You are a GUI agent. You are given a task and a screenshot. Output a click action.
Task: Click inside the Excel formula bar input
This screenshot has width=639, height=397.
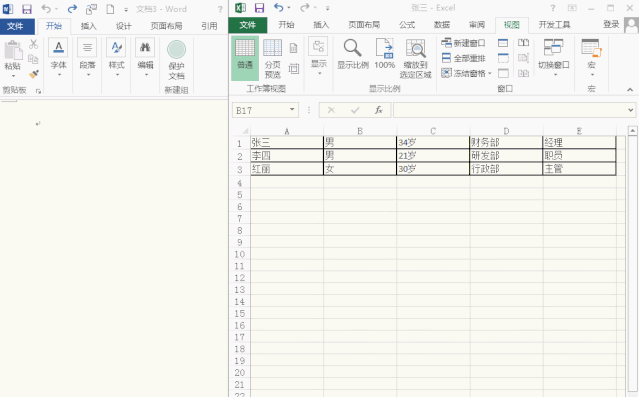(x=510, y=110)
